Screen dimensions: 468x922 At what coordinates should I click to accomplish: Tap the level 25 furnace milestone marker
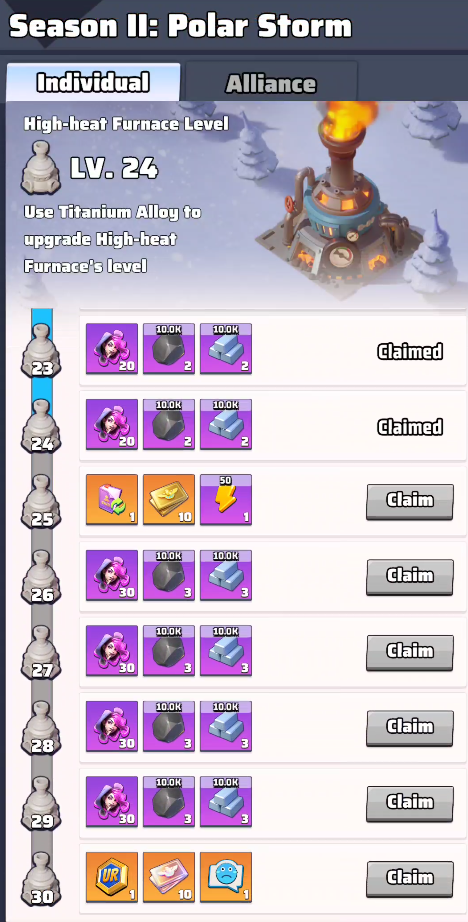(42, 502)
